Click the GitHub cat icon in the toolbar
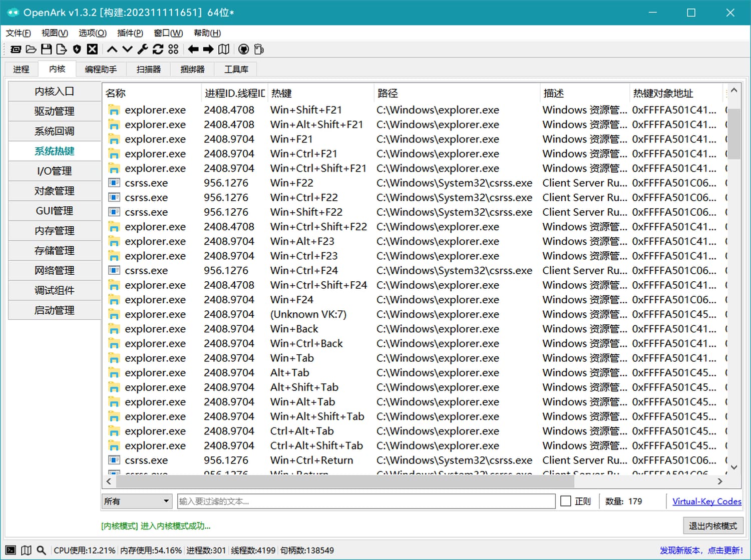Viewport: 751px width, 560px height. [243, 49]
